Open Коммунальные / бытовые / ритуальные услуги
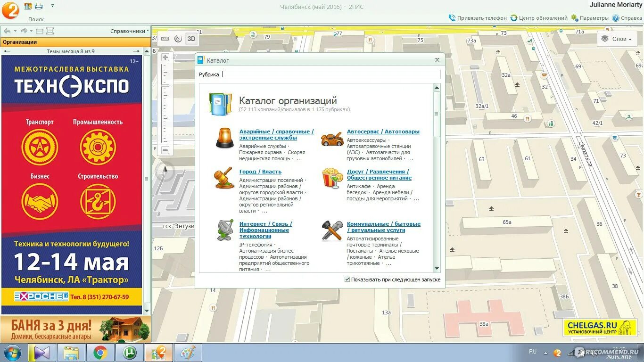Viewport: 644px width, 362px height. (383, 227)
